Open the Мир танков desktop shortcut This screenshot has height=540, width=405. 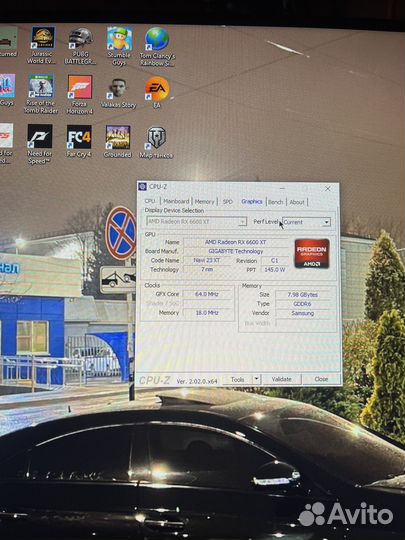click(x=156, y=143)
